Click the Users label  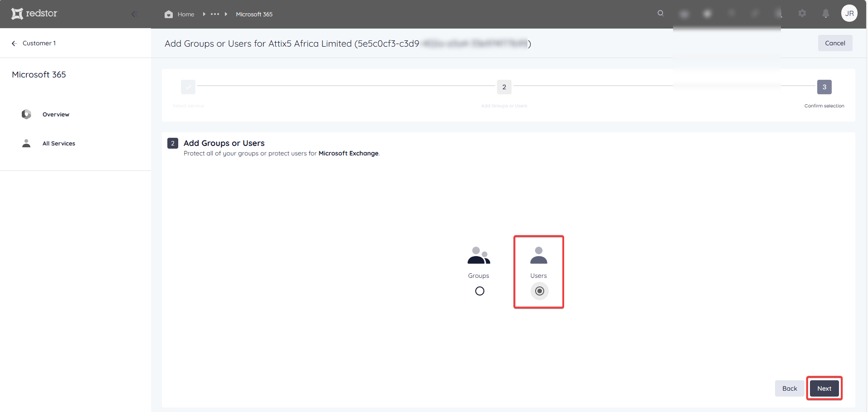(539, 276)
